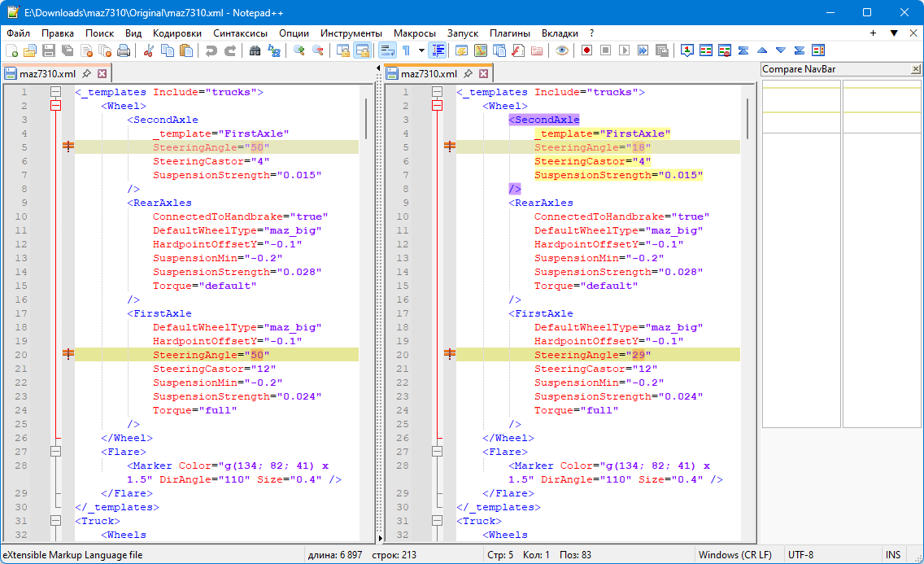Toggle synchronized vertical scrolling
Screen dimensions: 924x564
click(343, 50)
